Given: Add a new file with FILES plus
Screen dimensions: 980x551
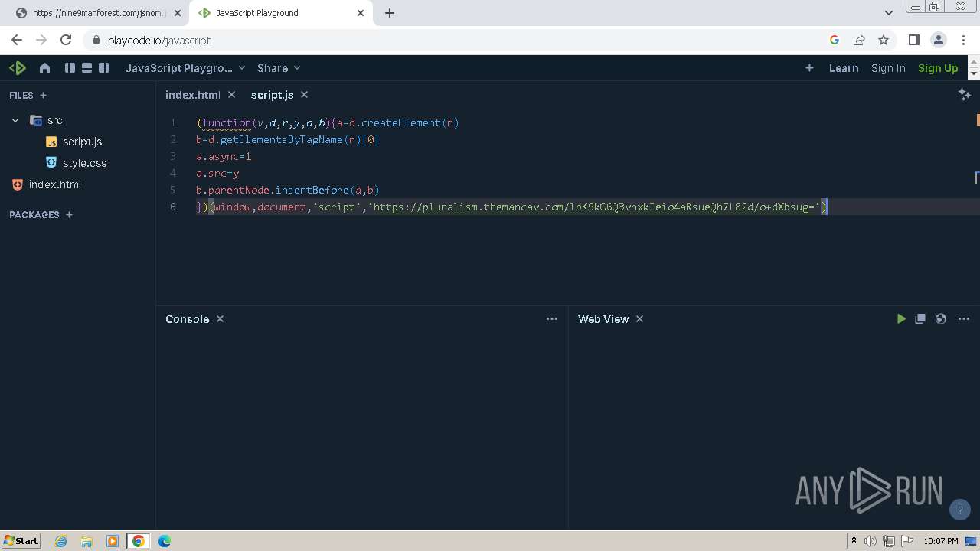Looking at the screenshot, I should (43, 96).
